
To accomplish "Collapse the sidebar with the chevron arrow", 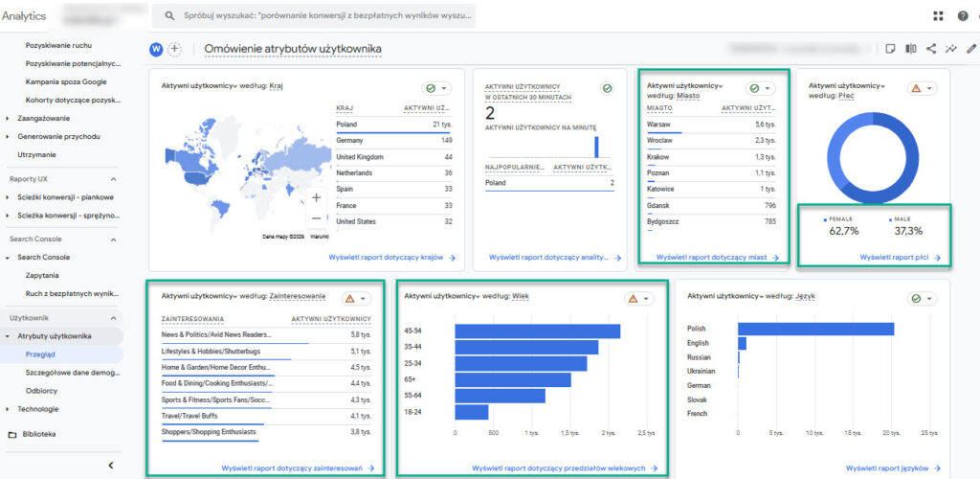I will pyautogui.click(x=110, y=465).
